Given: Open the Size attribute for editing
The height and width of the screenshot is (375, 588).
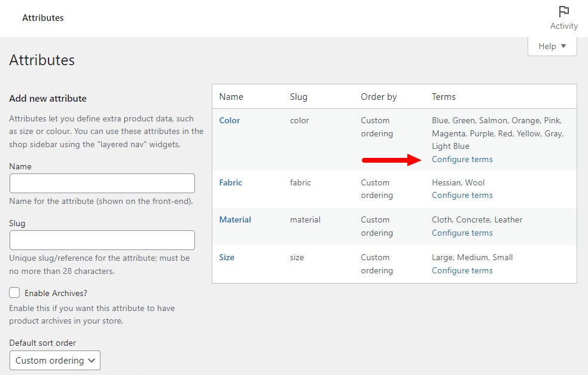Looking at the screenshot, I should (227, 257).
